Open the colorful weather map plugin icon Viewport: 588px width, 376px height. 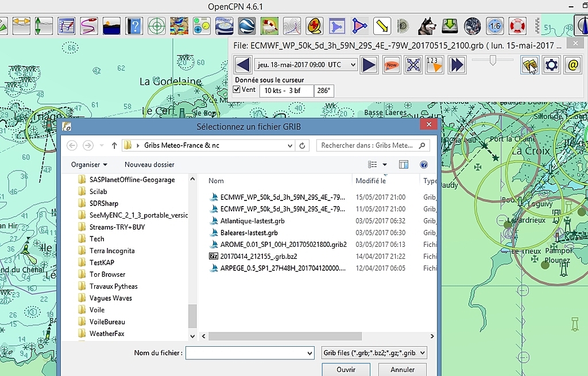click(x=179, y=26)
